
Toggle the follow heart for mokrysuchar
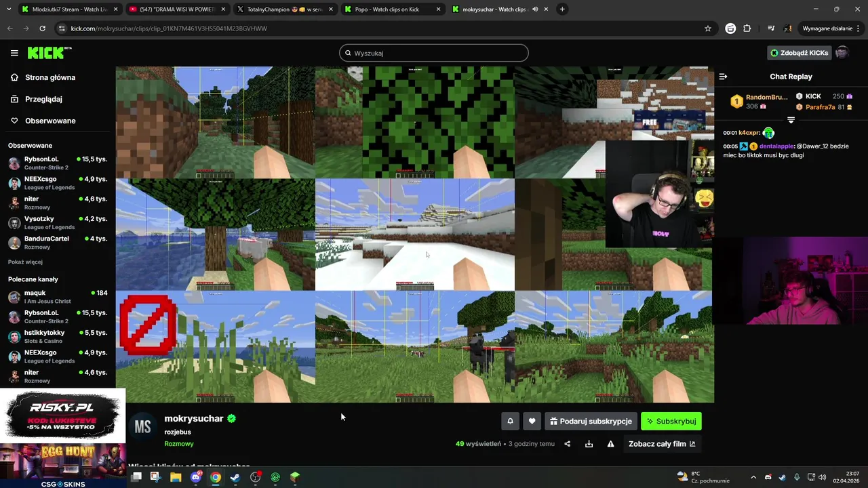point(532,422)
